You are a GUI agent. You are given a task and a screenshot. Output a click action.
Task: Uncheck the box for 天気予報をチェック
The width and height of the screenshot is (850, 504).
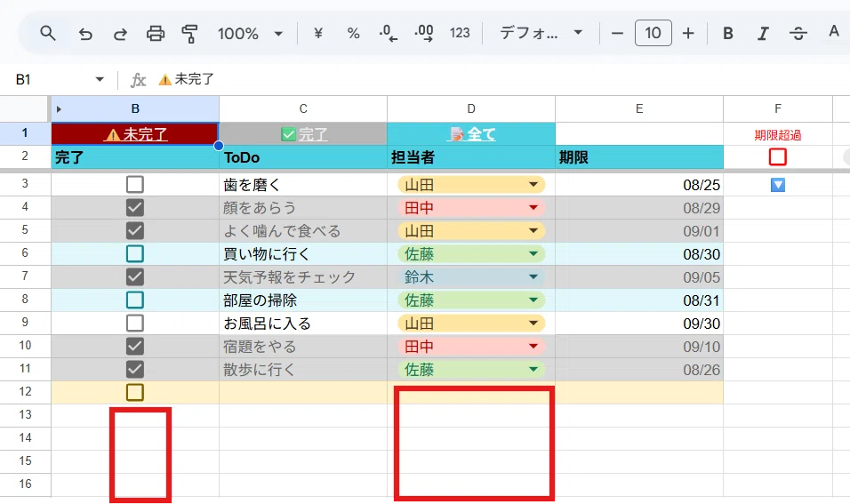pos(135,277)
